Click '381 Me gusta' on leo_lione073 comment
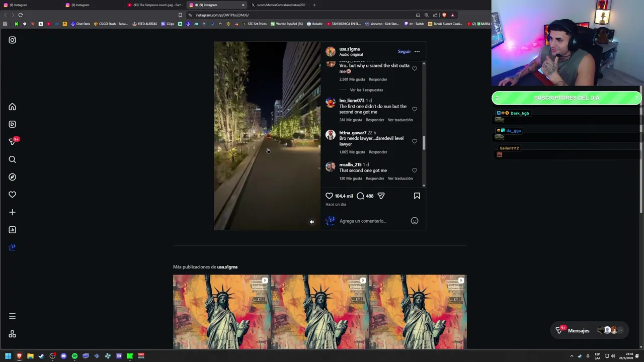This screenshot has width=644, height=362. point(351,120)
